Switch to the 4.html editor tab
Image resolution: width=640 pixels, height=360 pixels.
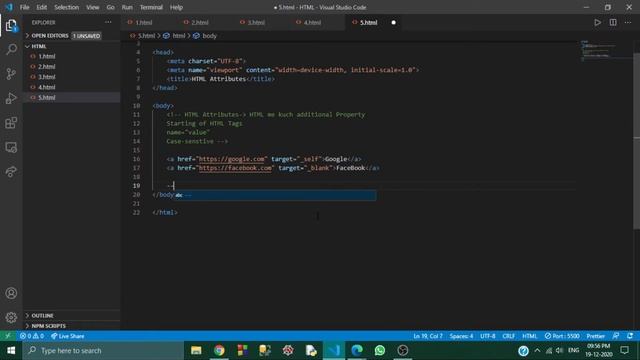tap(312, 22)
